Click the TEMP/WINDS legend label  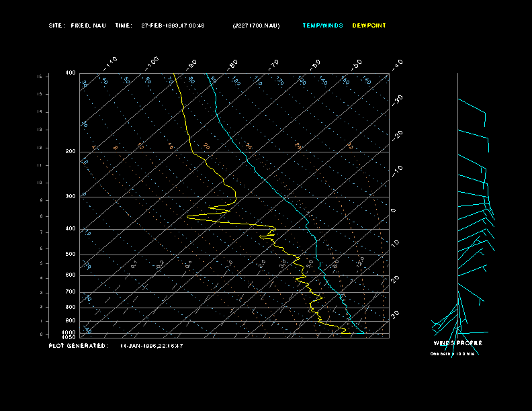click(322, 26)
